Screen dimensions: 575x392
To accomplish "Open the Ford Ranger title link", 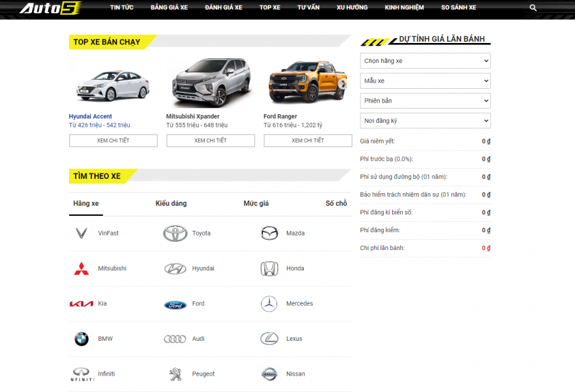I will (x=280, y=116).
